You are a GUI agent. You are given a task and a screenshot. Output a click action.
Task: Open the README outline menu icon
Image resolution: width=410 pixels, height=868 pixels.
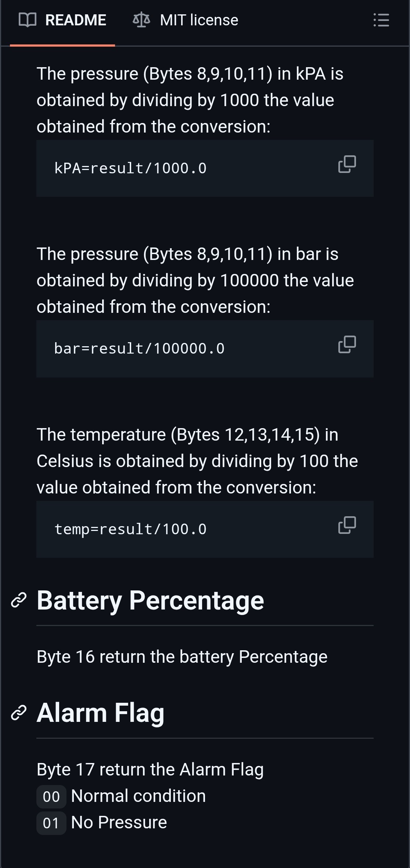coord(381,20)
